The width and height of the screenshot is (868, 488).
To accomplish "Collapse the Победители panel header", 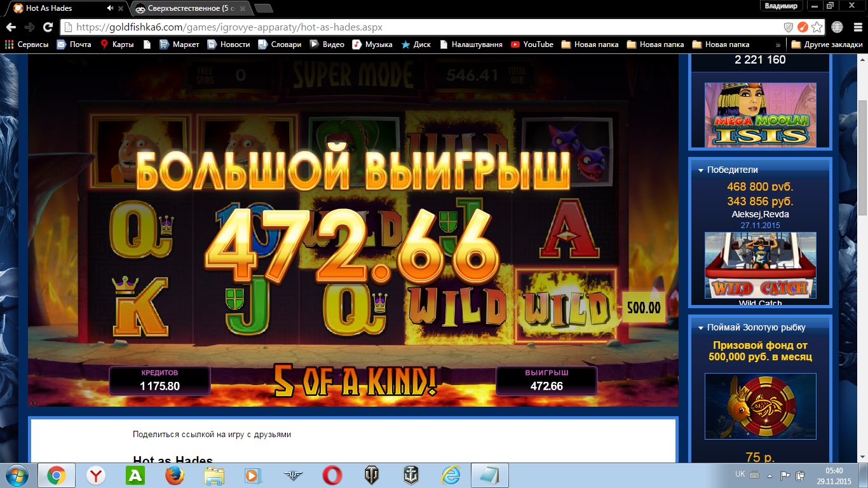I will pyautogui.click(x=760, y=170).
